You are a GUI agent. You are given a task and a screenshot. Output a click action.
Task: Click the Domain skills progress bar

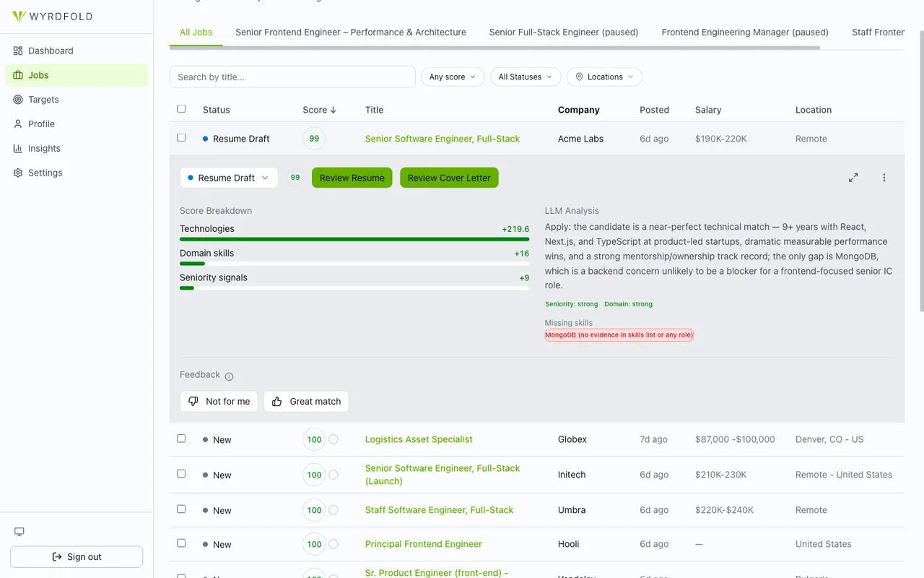click(x=354, y=264)
